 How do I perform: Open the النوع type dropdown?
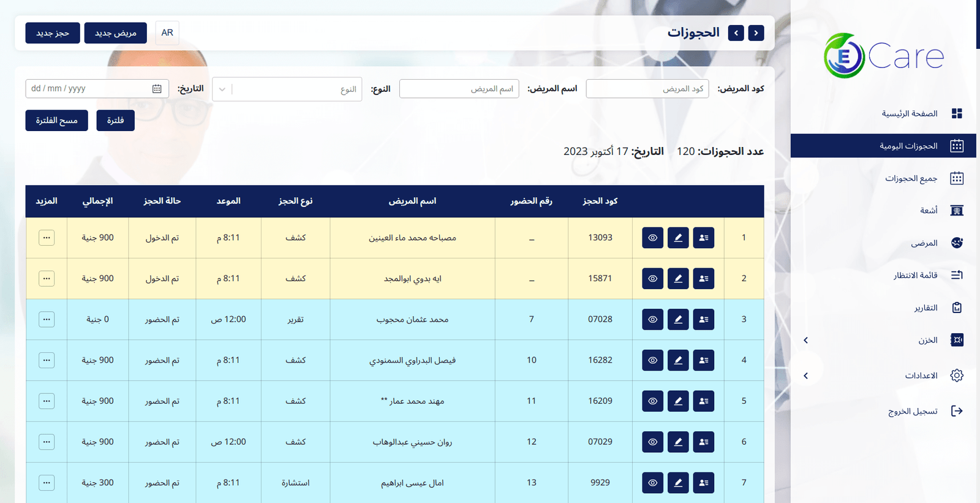click(x=287, y=89)
